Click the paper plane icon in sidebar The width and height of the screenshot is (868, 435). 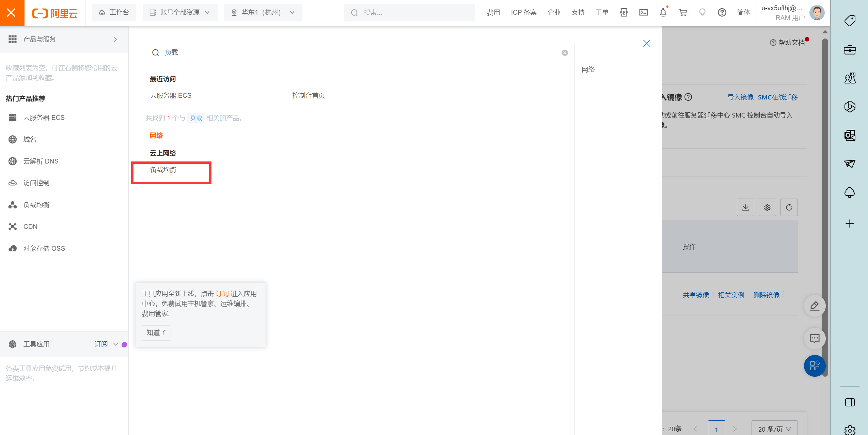coord(850,164)
